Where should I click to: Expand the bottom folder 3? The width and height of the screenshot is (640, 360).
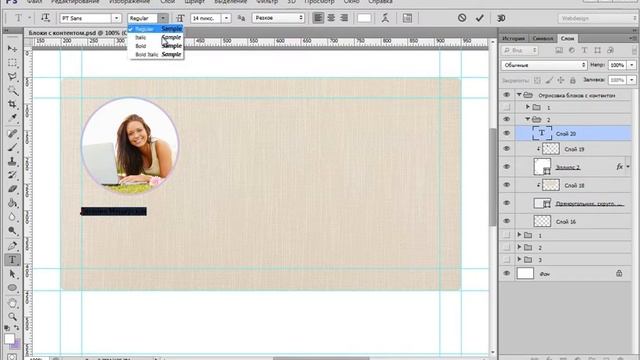point(519,260)
